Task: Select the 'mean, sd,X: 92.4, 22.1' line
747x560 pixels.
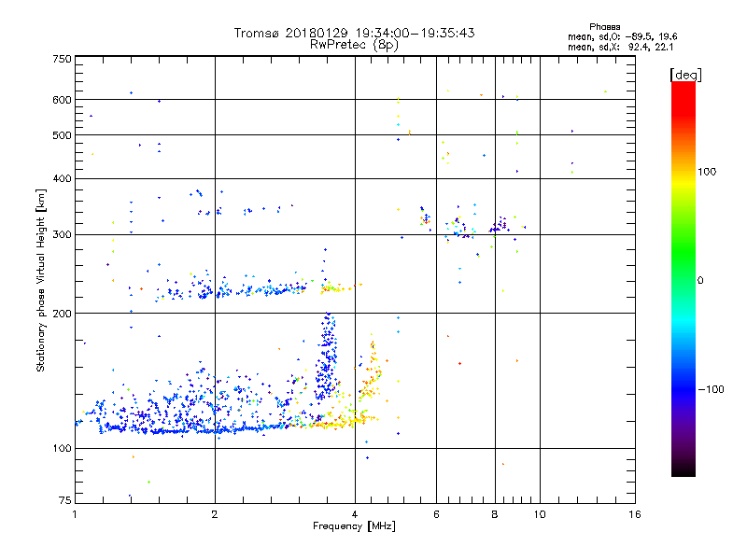Action: (x=620, y=47)
